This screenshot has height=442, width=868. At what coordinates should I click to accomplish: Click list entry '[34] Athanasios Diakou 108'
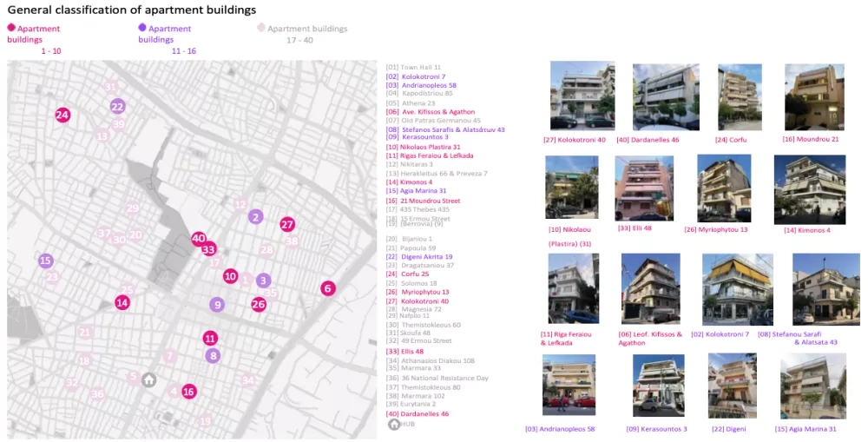(431, 360)
